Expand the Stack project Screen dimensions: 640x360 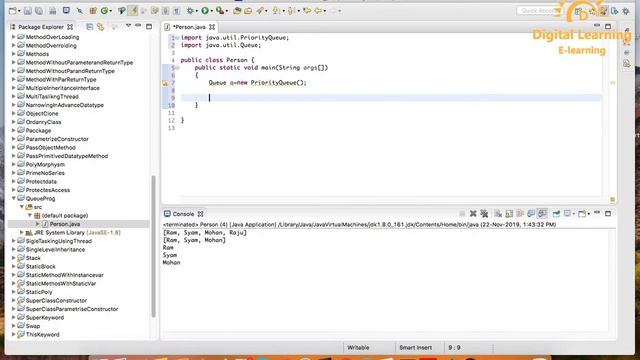tap(13, 258)
